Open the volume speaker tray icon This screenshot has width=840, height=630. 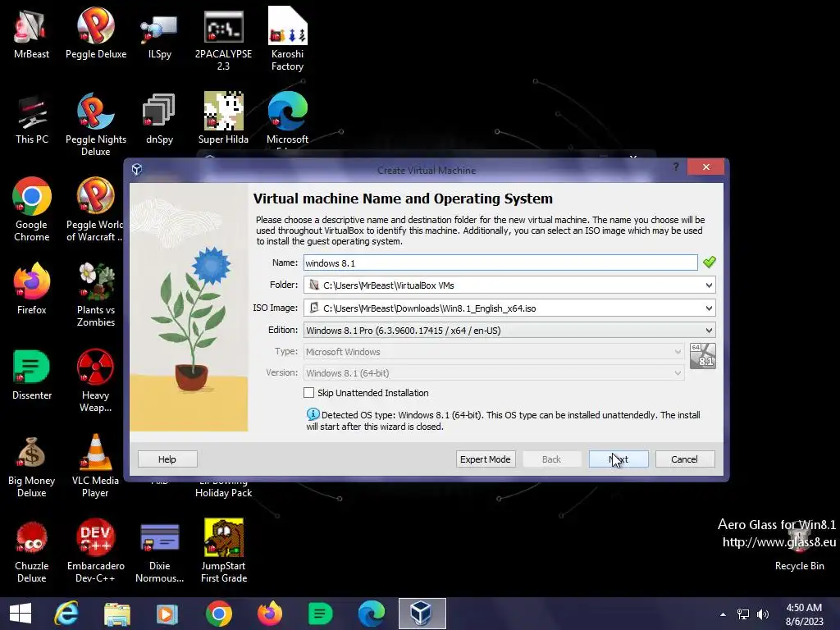763,614
